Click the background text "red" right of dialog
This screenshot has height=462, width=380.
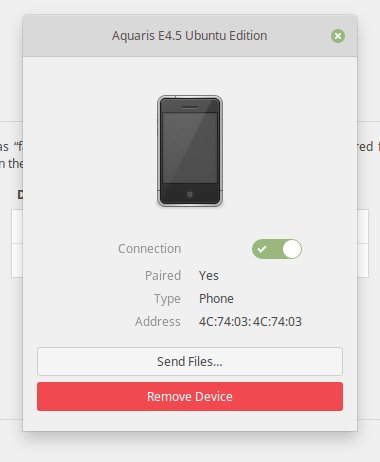coord(365,146)
